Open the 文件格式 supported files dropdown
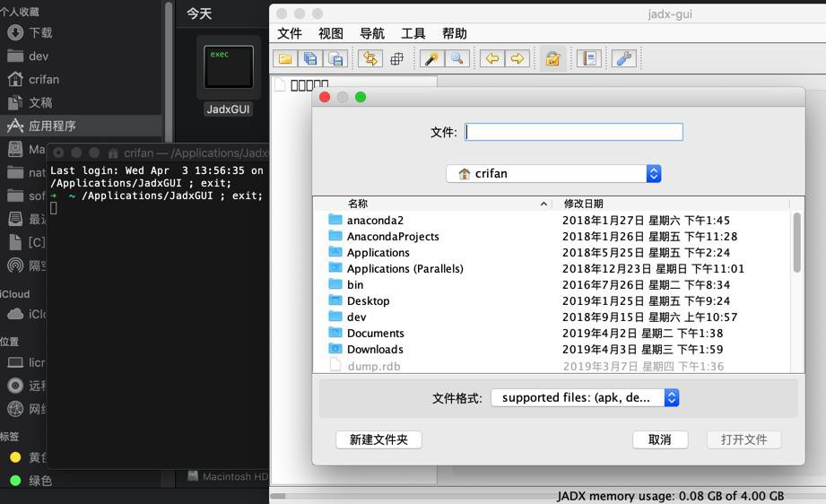826x504 pixels. [x=585, y=397]
